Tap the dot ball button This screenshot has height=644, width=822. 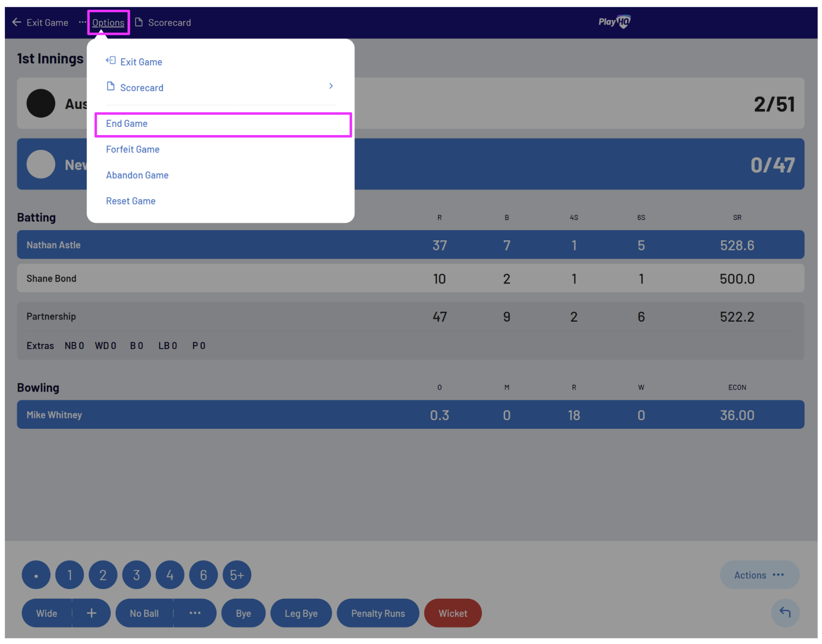(36, 575)
